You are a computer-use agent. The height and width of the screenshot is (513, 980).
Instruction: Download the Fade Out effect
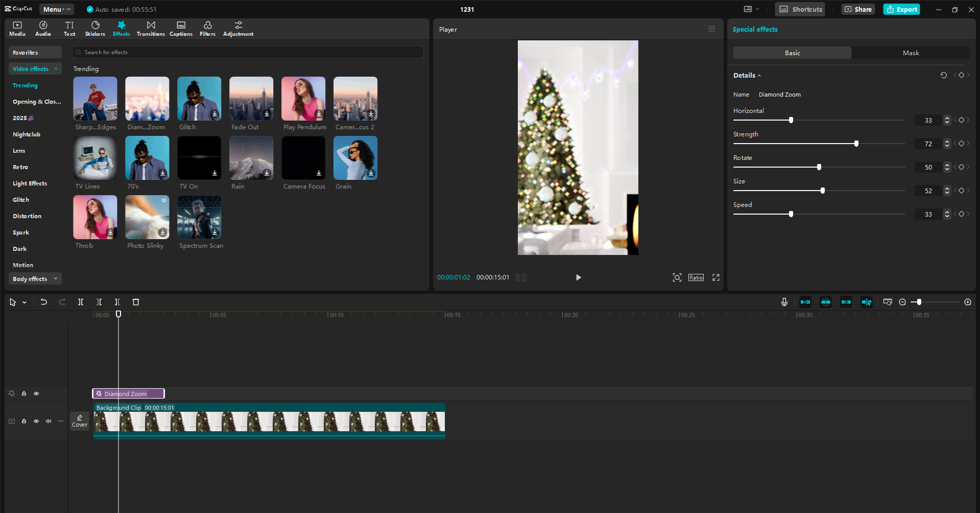tap(267, 114)
